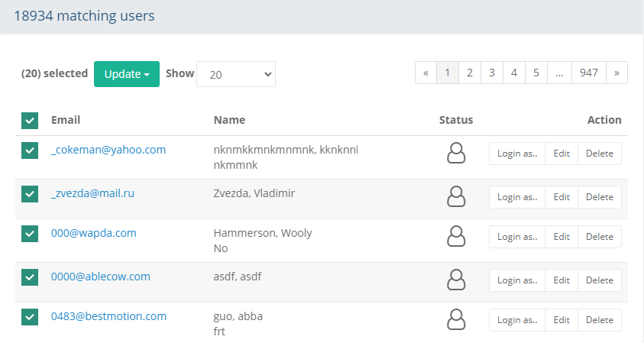This screenshot has width=644, height=343.
Task: Click the user status icon for _zvezda@mail.ru
Action: click(456, 197)
